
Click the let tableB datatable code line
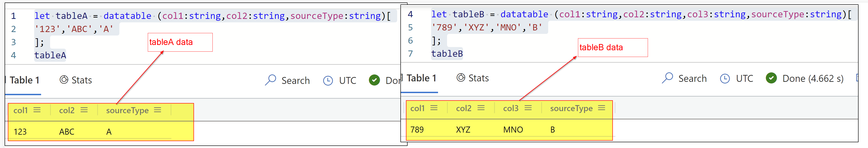tap(641, 15)
